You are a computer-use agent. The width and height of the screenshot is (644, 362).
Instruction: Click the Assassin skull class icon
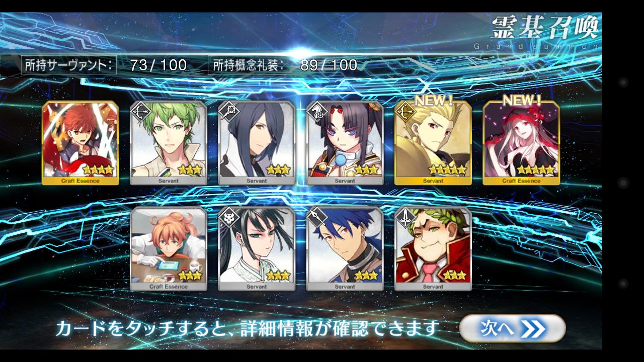(x=228, y=217)
